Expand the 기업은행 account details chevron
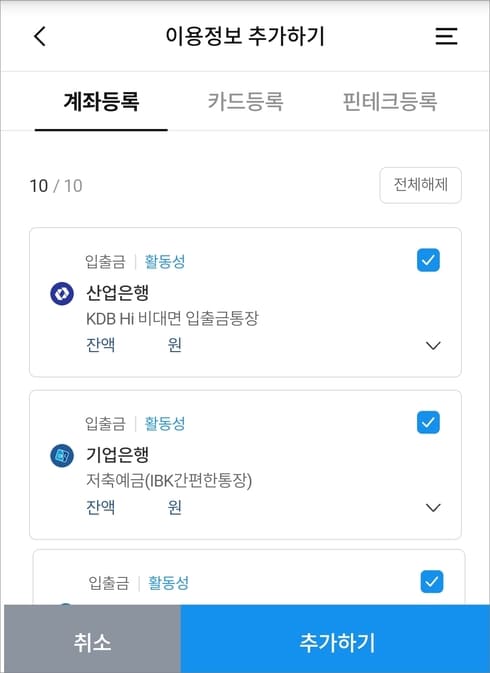490x673 pixels. (433, 508)
